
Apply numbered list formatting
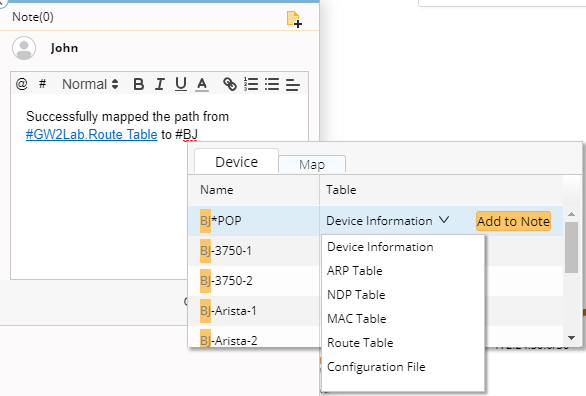click(x=251, y=84)
